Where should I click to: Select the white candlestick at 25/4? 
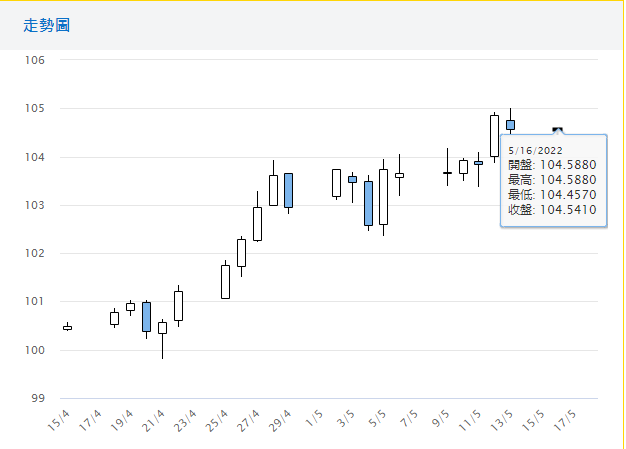[225, 281]
